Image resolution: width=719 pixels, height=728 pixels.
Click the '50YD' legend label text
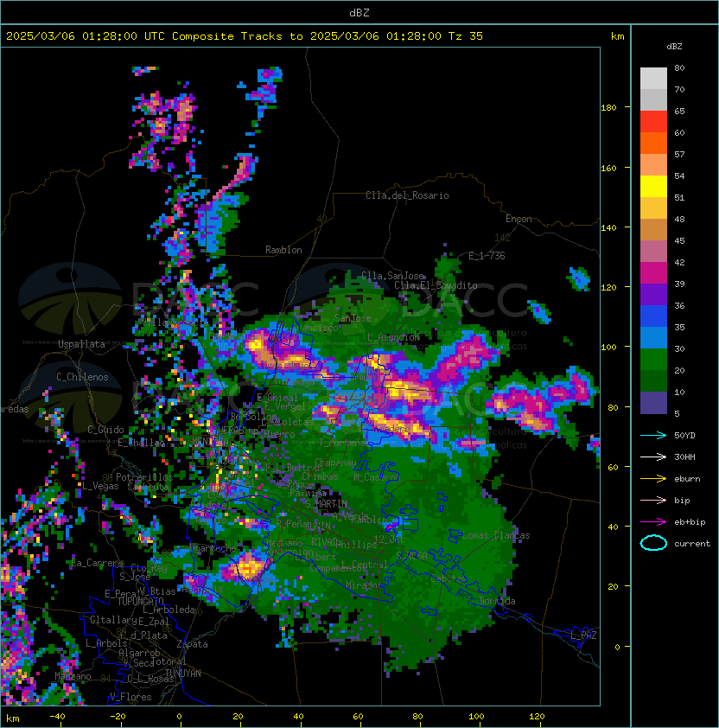tap(684, 435)
